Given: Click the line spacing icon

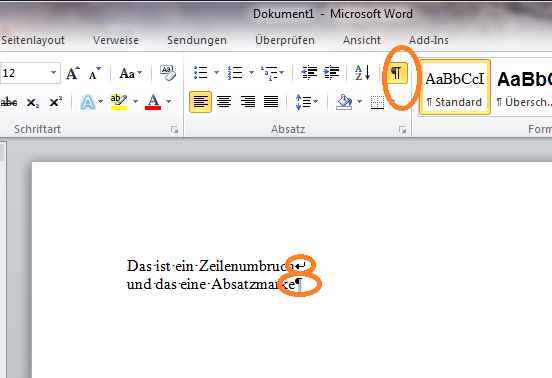Looking at the screenshot, I should pyautogui.click(x=303, y=102).
